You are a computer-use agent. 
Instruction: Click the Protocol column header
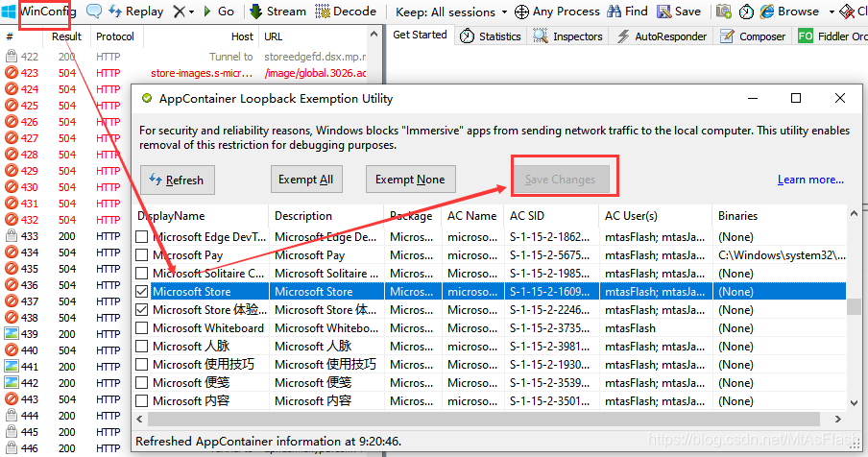(115, 36)
